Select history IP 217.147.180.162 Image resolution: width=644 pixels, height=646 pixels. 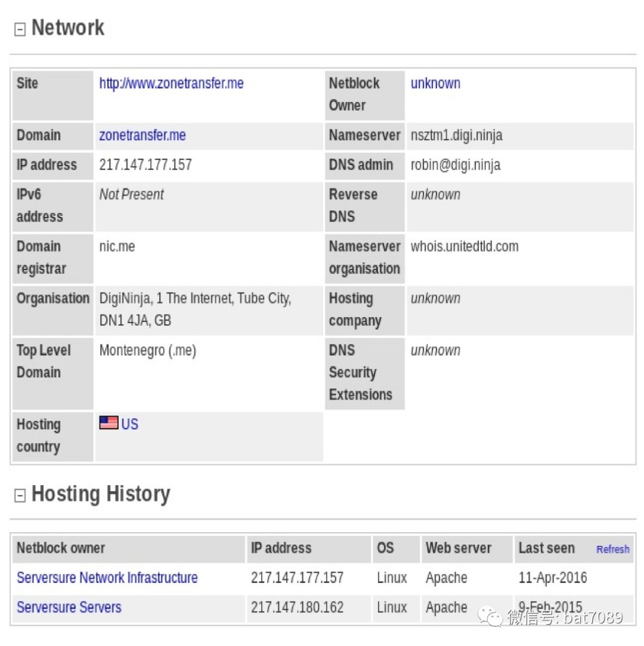[x=298, y=607]
